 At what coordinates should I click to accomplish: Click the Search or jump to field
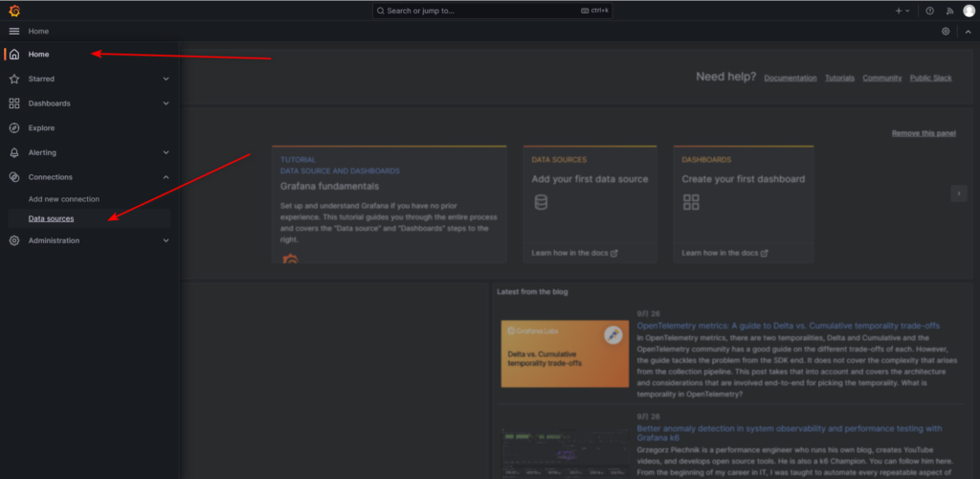click(492, 11)
